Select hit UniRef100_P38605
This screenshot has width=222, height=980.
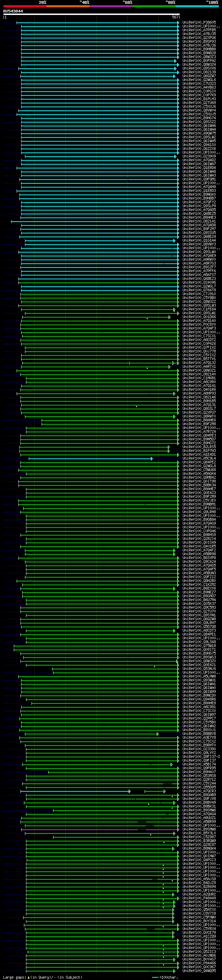click(199, 23)
